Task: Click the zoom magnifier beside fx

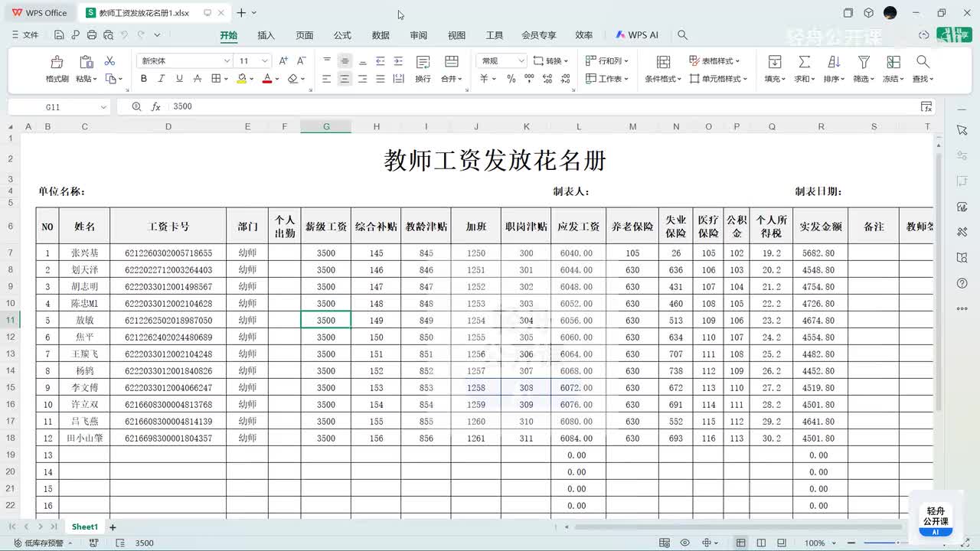Action: pyautogui.click(x=136, y=107)
